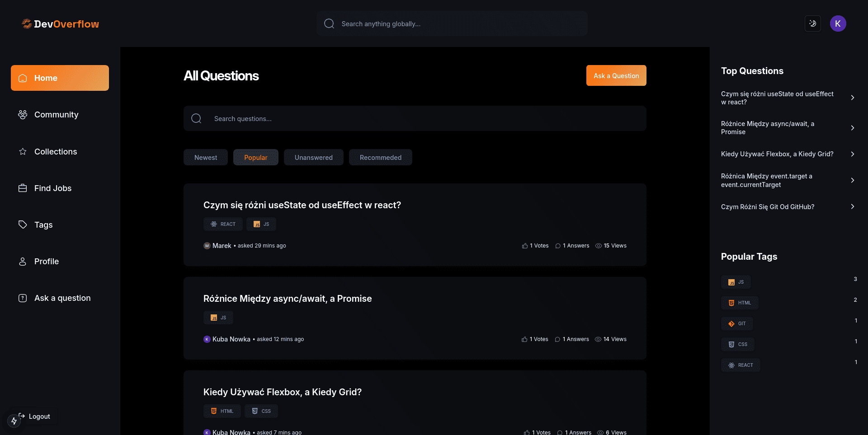The height and width of the screenshot is (435, 868).
Task: Open the Community page in sidebar
Action: pyautogui.click(x=56, y=115)
